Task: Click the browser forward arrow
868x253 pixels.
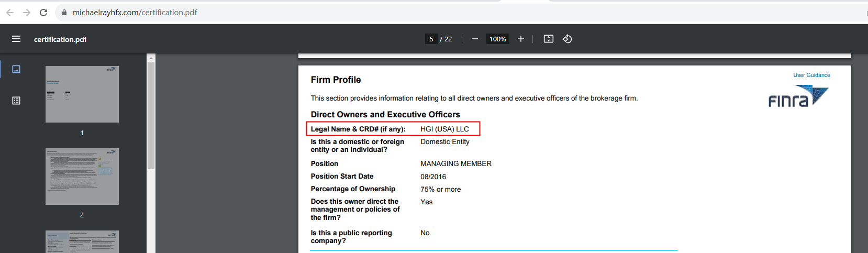Action: [x=27, y=13]
